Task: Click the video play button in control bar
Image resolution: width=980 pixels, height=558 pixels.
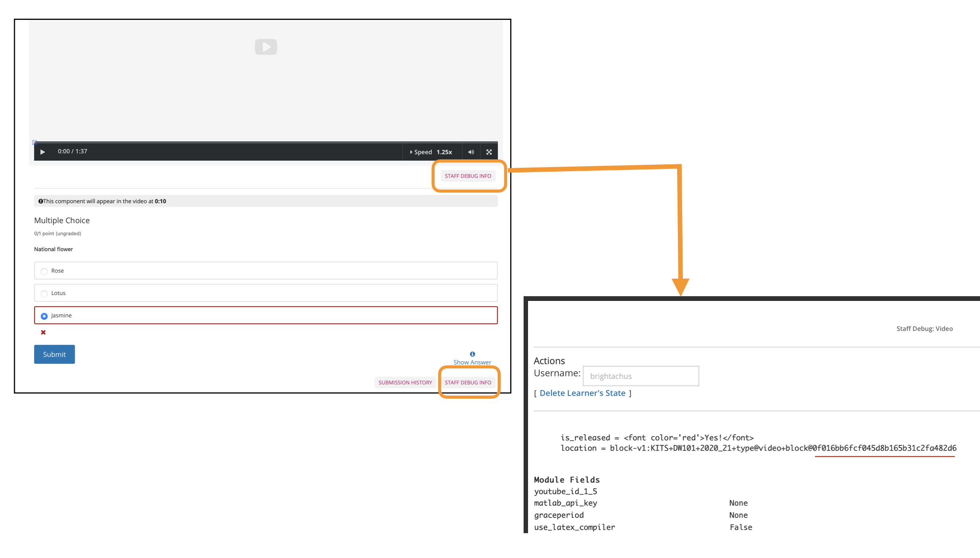Action: tap(42, 152)
